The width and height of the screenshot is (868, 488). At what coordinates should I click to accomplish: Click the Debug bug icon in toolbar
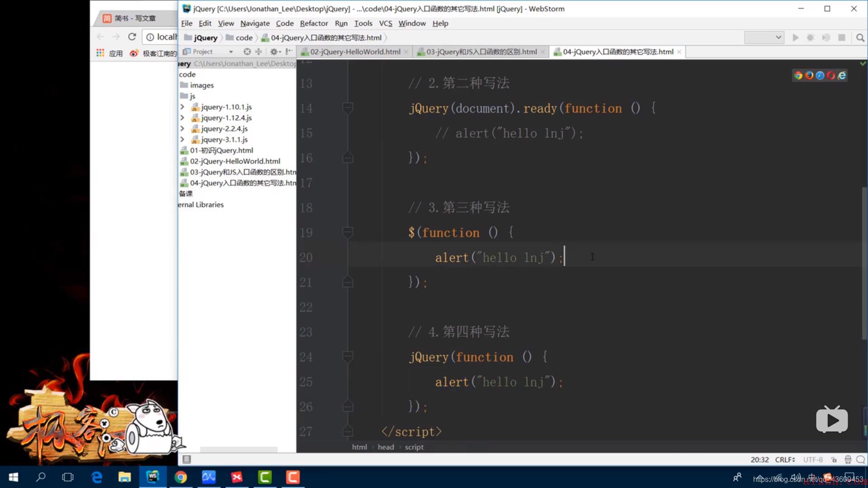click(x=811, y=38)
